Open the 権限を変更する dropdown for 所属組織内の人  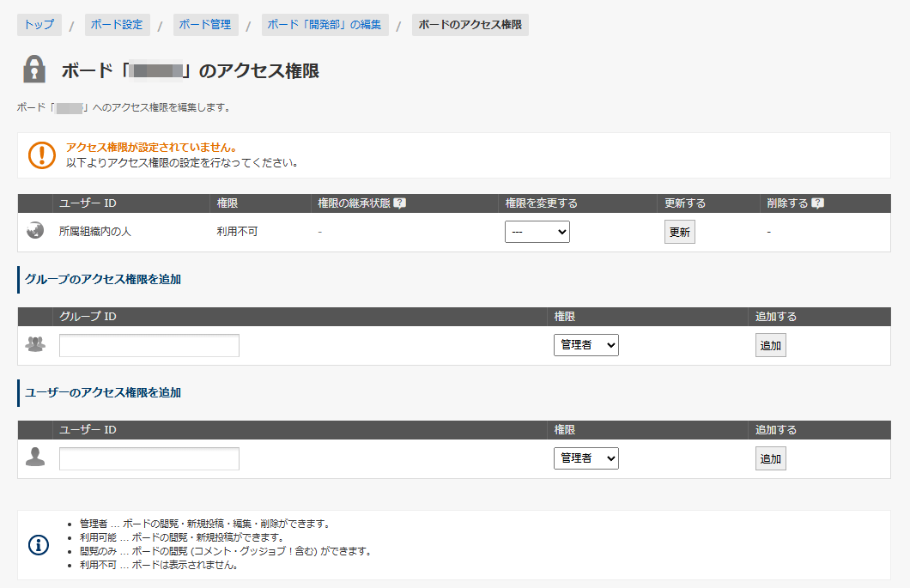pos(537,232)
